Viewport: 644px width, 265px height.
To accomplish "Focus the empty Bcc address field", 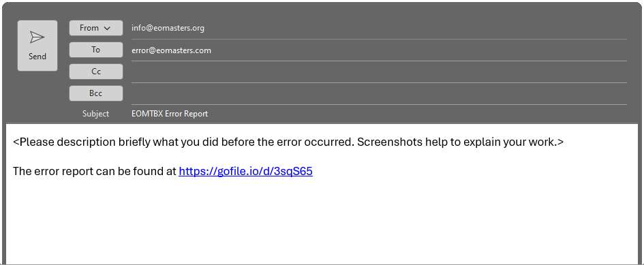I will coord(379,94).
